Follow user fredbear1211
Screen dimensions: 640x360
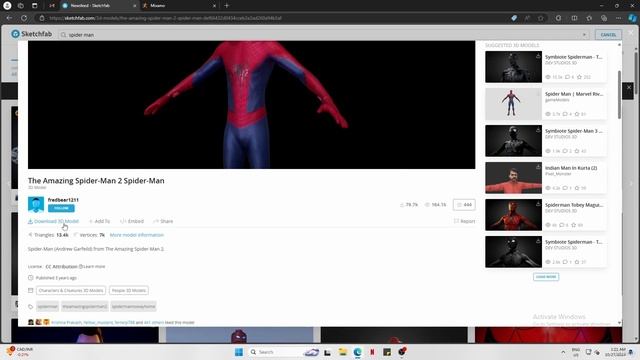click(61, 208)
